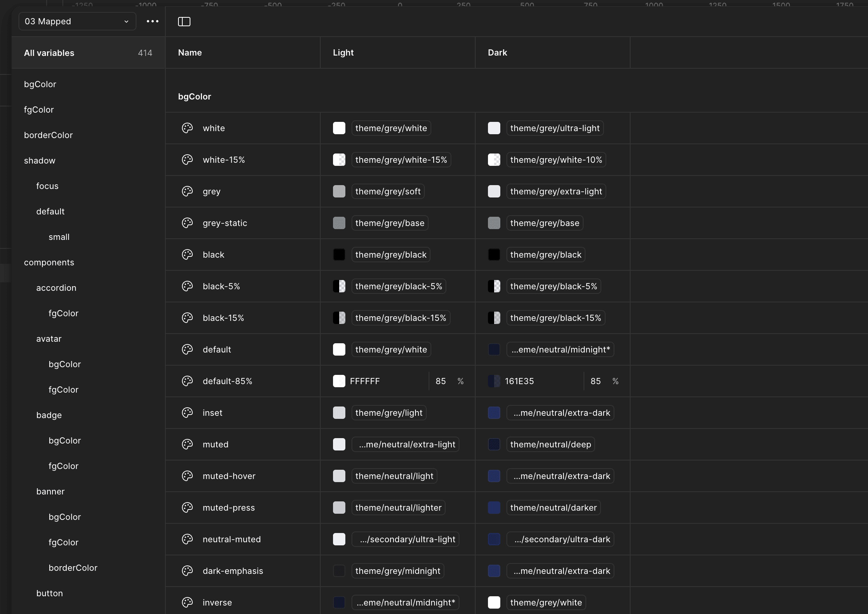Click theme/grey/soft alias in Light column
Screen dimensions: 868x614
tap(388, 191)
